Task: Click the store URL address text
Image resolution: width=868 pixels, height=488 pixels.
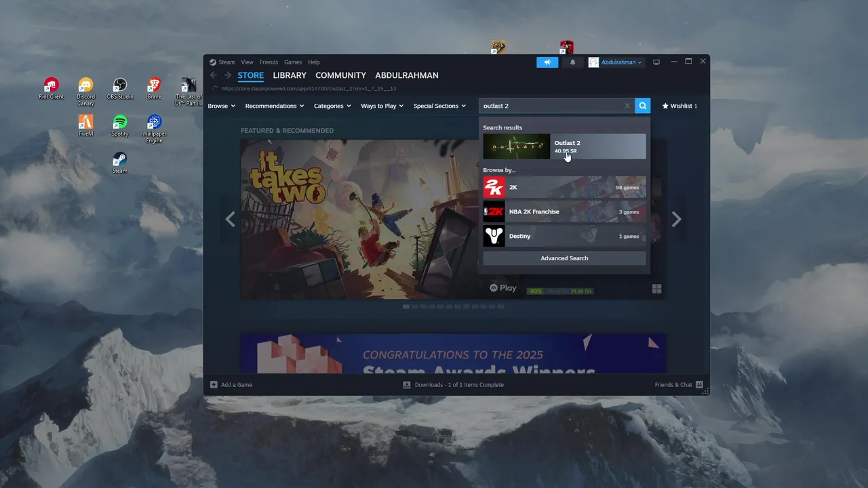Action: coord(309,89)
